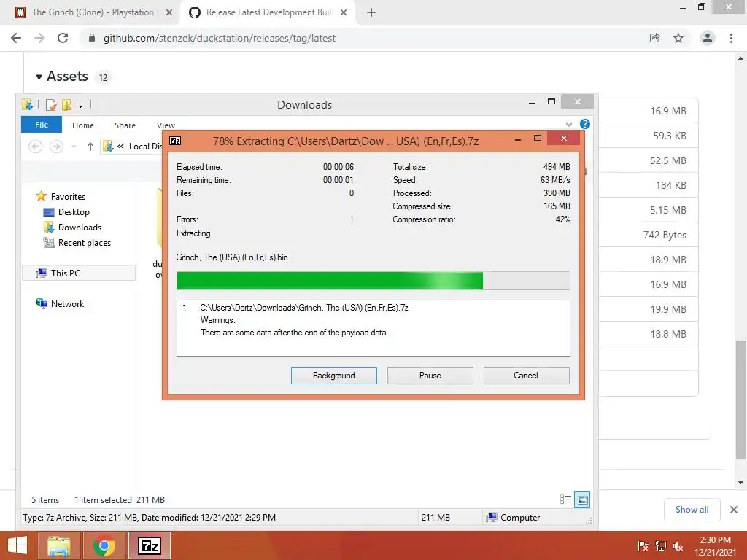Pause the extraction

(x=430, y=376)
